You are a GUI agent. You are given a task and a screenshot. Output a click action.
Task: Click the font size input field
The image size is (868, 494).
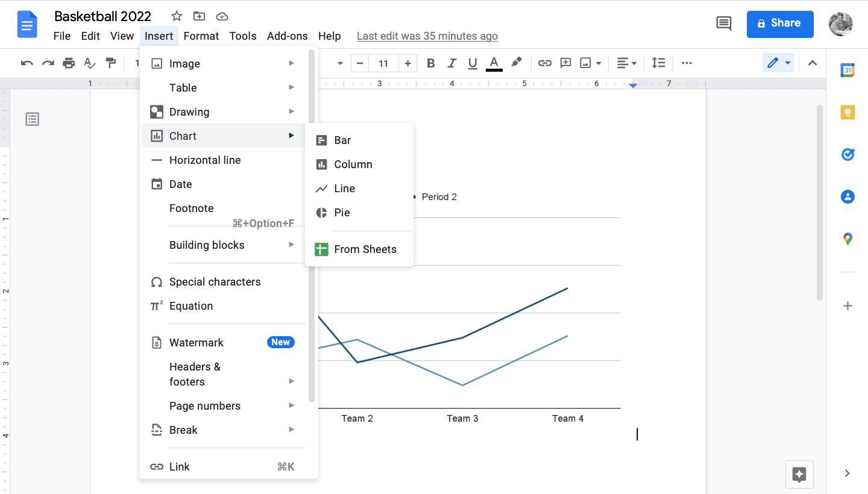click(x=384, y=63)
